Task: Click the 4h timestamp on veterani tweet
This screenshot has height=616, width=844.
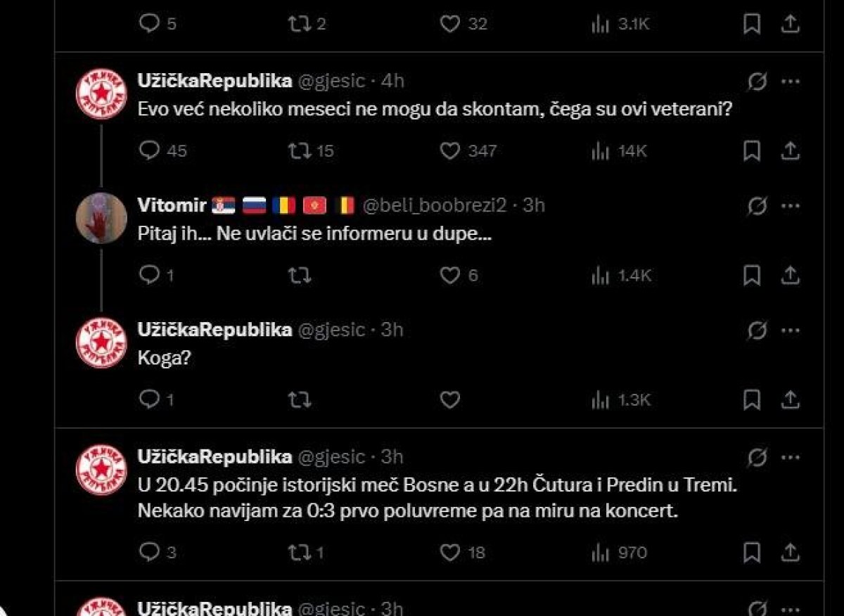Action: coord(392,81)
